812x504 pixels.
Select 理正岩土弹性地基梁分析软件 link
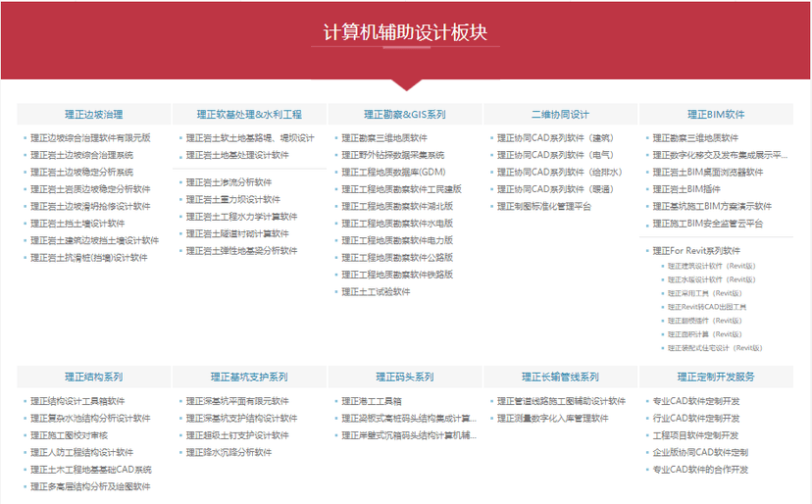pyautogui.click(x=242, y=251)
